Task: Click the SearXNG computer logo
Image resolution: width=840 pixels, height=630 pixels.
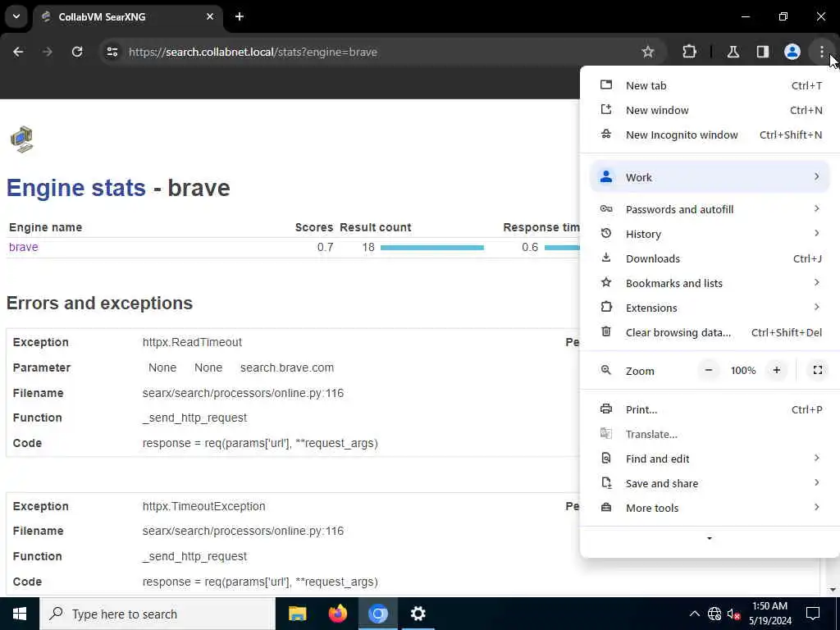Action: pyautogui.click(x=21, y=139)
